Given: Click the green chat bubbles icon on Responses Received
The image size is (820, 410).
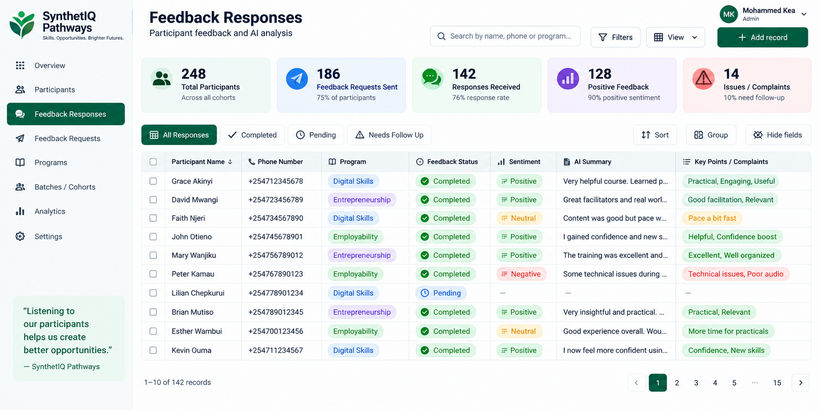Looking at the screenshot, I should (432, 78).
